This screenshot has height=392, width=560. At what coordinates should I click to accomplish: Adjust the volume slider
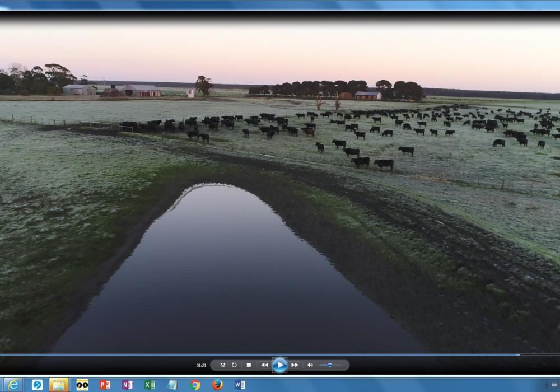click(x=331, y=365)
